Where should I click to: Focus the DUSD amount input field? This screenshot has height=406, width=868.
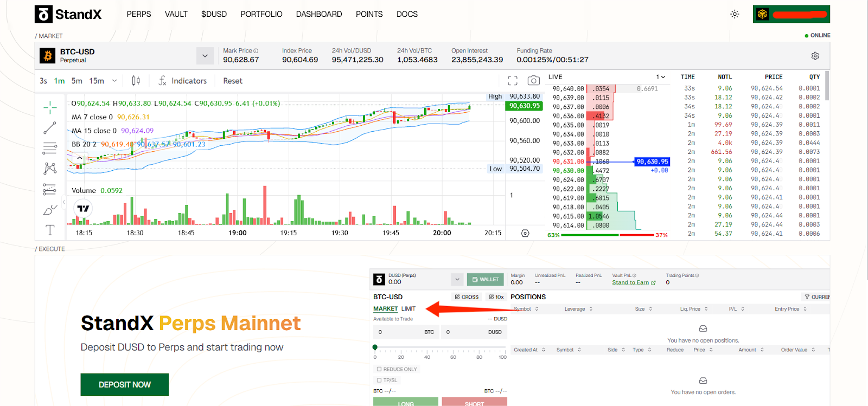[474, 332]
